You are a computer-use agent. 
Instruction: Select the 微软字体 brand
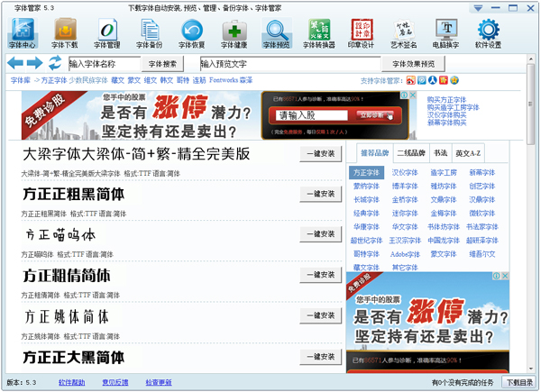(x=482, y=214)
